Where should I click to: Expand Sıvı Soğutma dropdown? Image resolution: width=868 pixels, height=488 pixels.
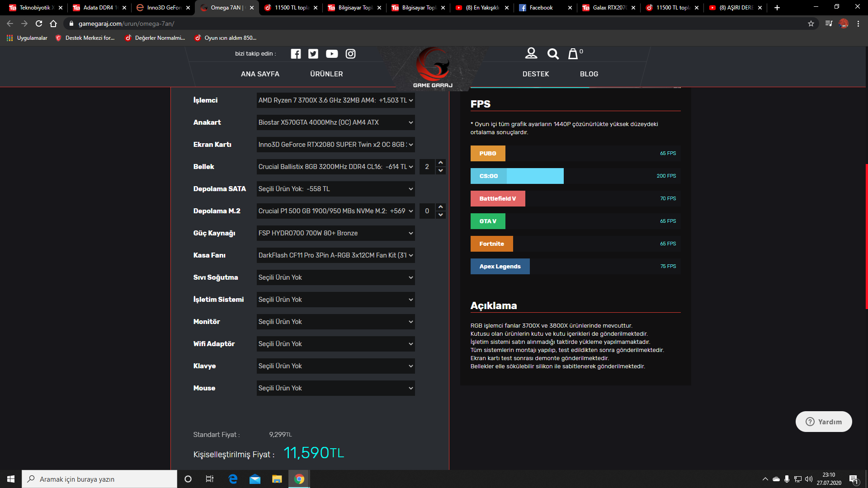(x=335, y=277)
